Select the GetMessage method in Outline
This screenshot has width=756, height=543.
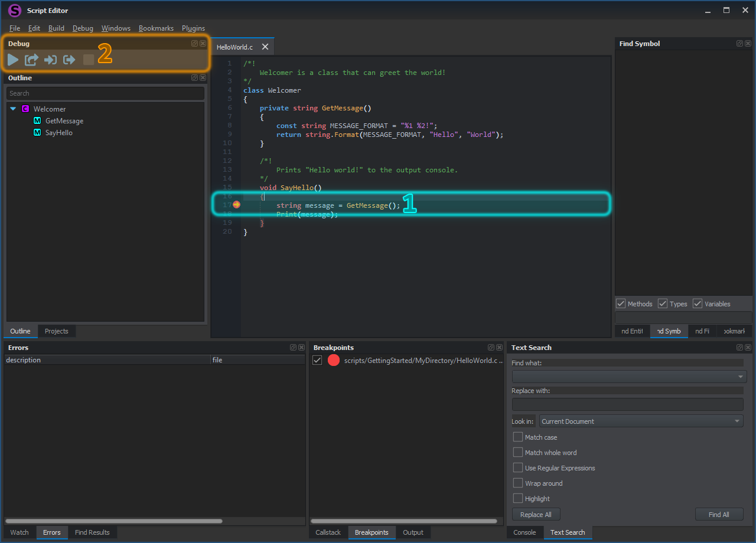[x=64, y=121]
